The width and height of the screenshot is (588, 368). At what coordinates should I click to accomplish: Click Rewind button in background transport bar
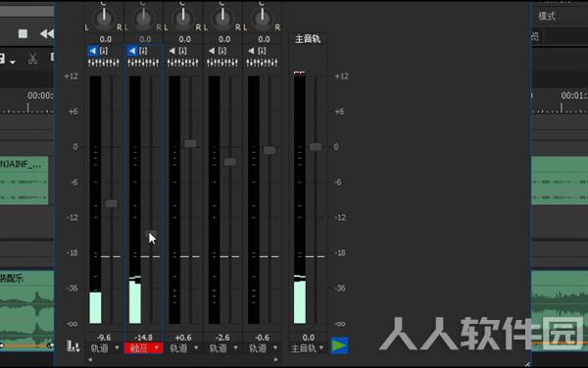point(47,33)
